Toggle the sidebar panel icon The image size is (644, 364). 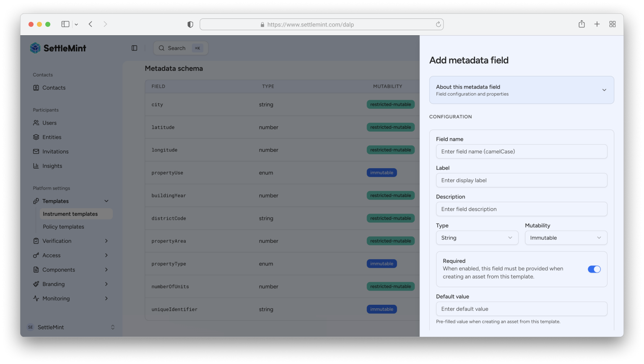[x=134, y=48]
